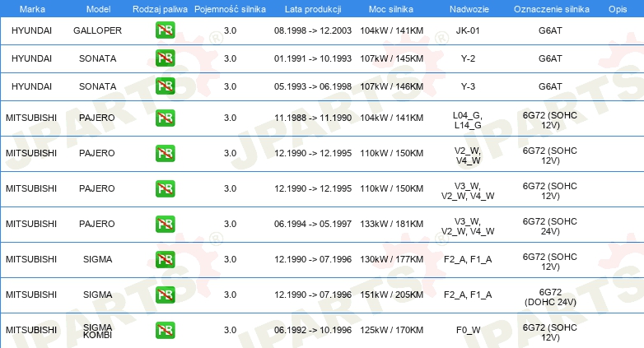Click the Y-3 body cell
Image resolution: width=644 pixels, height=348 pixels.
468,86
